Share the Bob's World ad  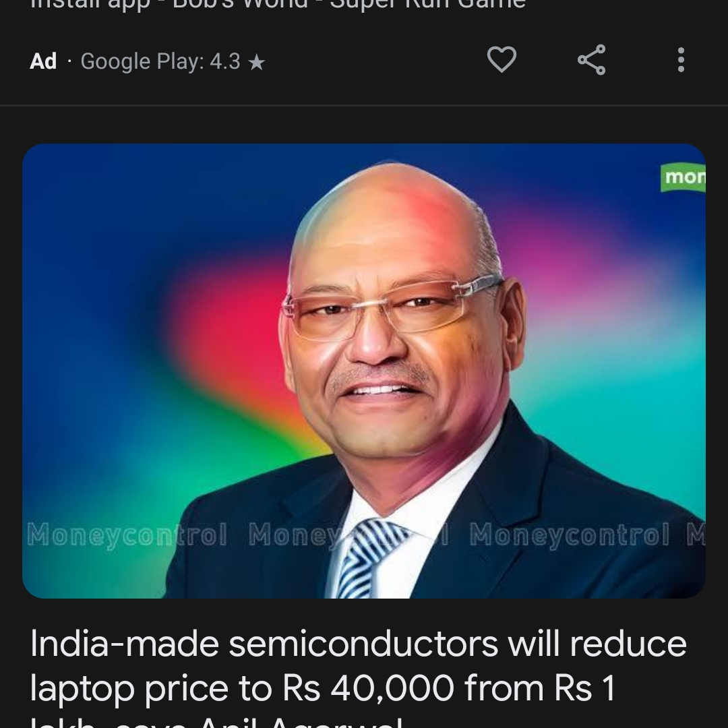click(592, 59)
